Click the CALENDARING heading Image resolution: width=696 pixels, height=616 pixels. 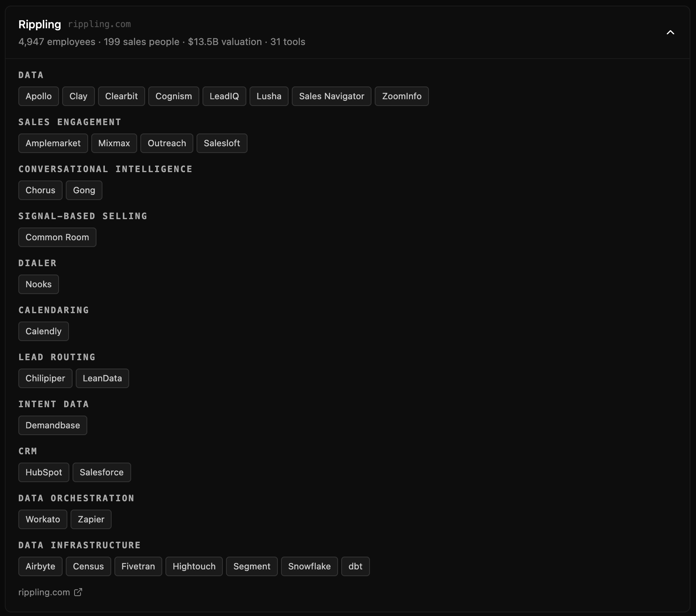(x=54, y=310)
